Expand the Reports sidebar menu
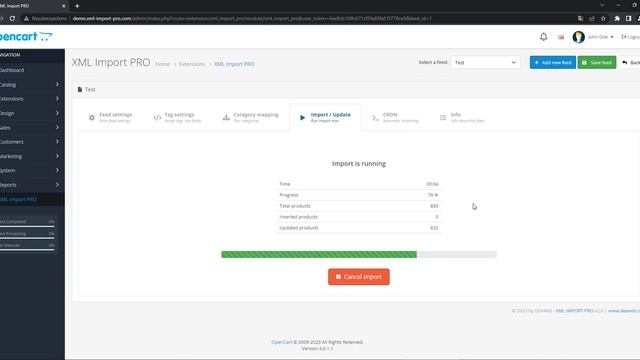The width and height of the screenshot is (640, 360). tap(31, 184)
